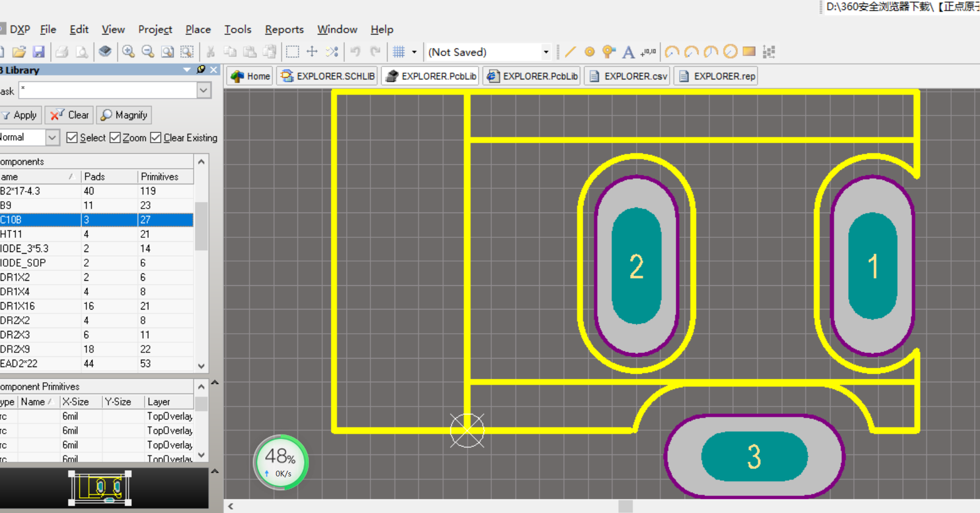Redo the last undone action
This screenshot has height=513, width=980.
coord(375,52)
